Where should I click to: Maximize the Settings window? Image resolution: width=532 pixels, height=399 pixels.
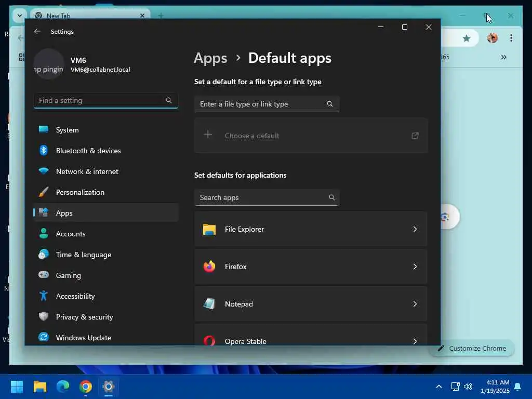pyautogui.click(x=404, y=27)
